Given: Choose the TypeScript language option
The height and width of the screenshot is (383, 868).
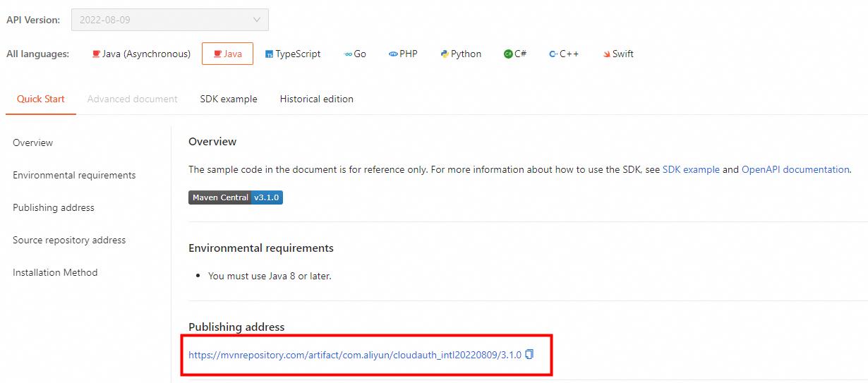Looking at the screenshot, I should pyautogui.click(x=293, y=54).
